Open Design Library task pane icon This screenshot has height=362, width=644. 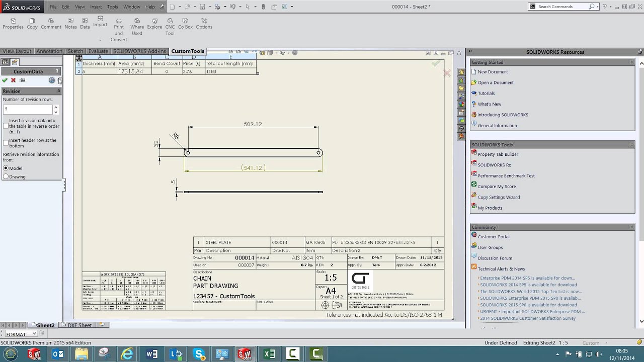[461, 80]
